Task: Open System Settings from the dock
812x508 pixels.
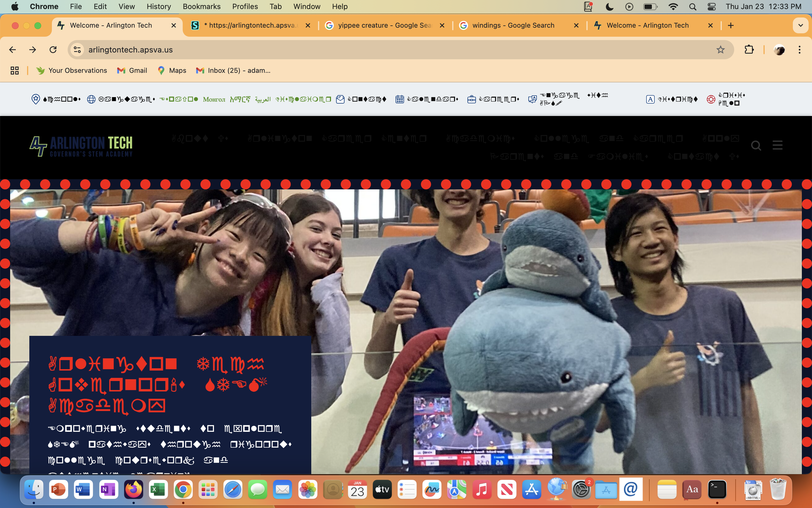Action: 581,490
